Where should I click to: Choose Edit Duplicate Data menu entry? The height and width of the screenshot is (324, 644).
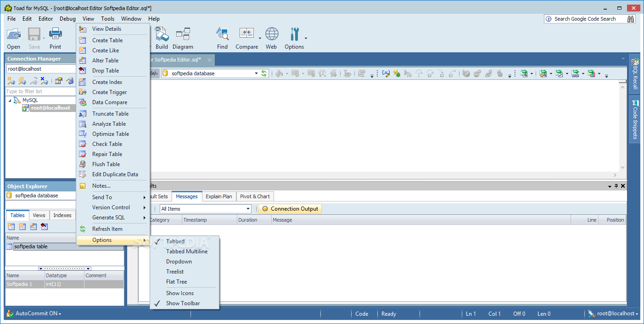(x=113, y=174)
